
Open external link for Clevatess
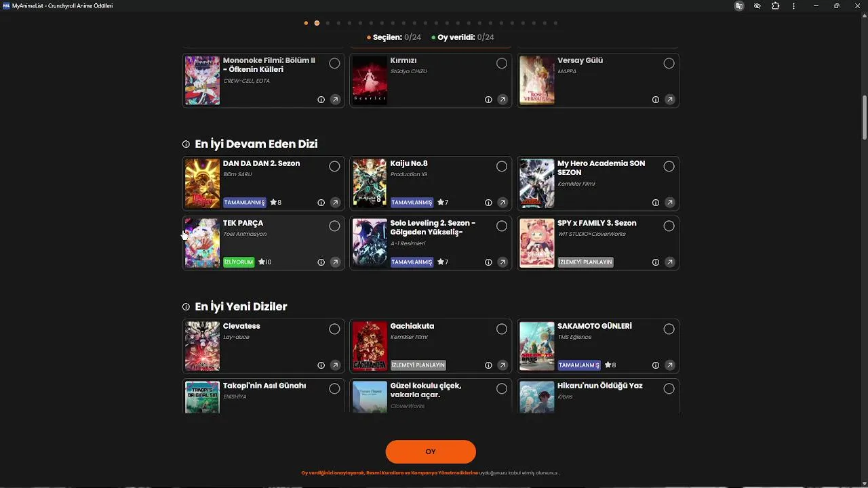(x=335, y=365)
